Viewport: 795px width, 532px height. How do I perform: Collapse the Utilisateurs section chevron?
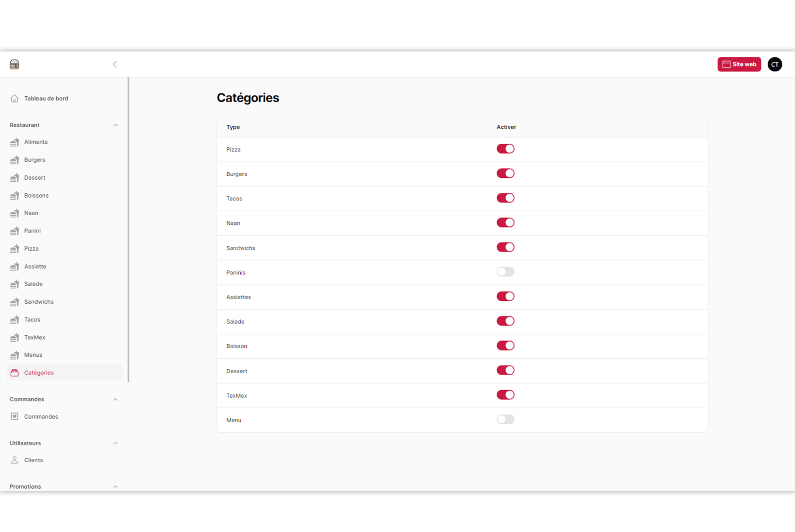tap(115, 443)
